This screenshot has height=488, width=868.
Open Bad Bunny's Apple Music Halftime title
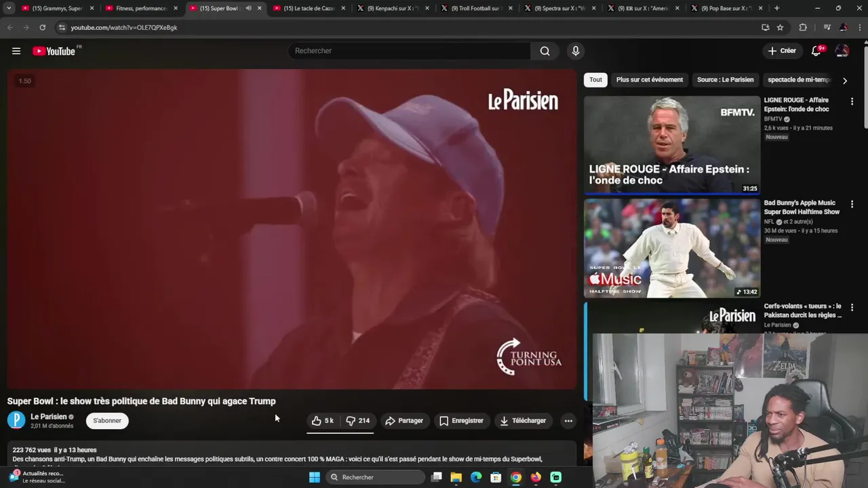pyautogui.click(x=802, y=207)
